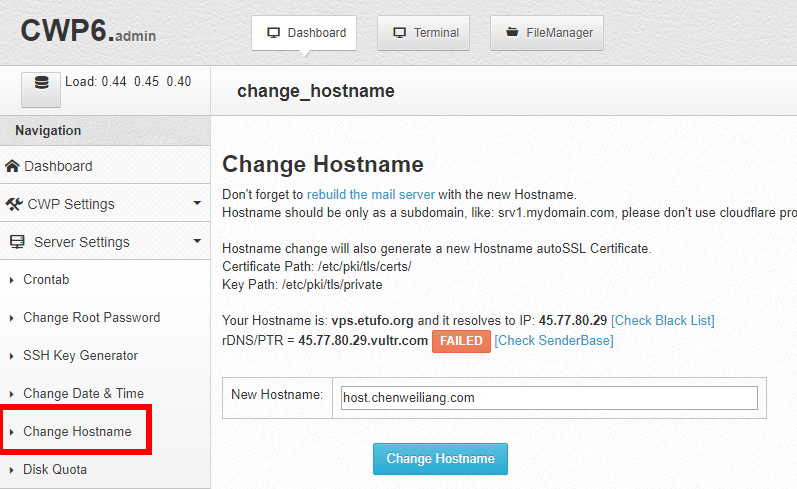The height and width of the screenshot is (489, 797).
Task: Click the tools icon beside CWP Settings
Action: (13, 204)
